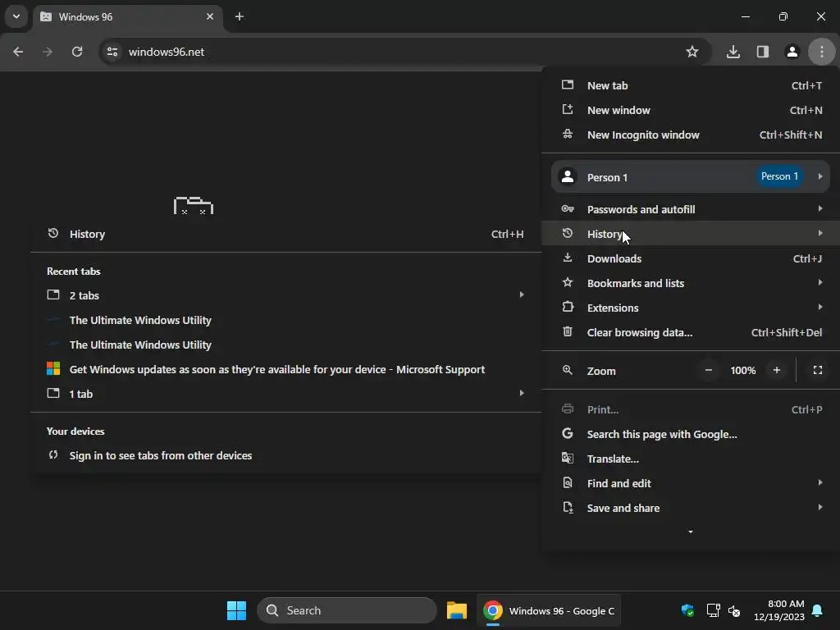This screenshot has height=630, width=840.
Task: Expand Find and edit submenu
Action: [x=691, y=484]
